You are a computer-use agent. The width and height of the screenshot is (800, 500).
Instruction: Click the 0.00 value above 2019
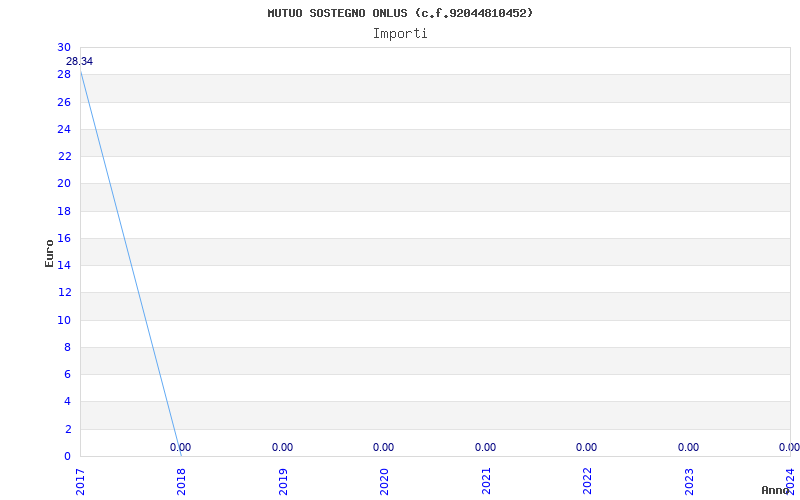(x=282, y=447)
